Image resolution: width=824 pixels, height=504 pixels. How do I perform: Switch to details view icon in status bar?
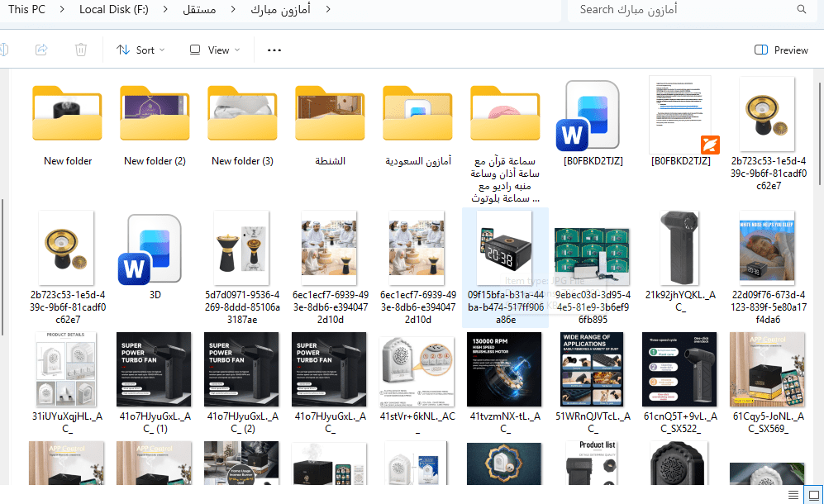pyautogui.click(x=793, y=495)
